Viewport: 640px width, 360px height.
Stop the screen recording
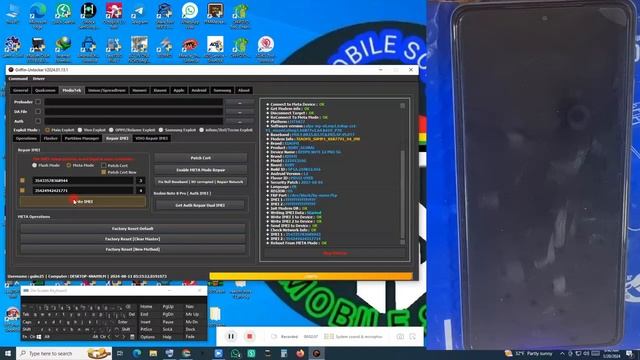(x=249, y=336)
